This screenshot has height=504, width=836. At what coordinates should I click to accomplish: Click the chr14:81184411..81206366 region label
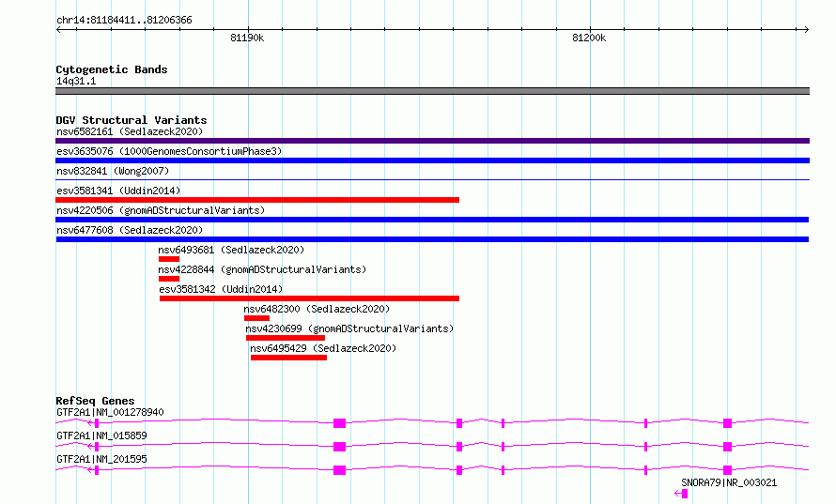[x=124, y=21]
